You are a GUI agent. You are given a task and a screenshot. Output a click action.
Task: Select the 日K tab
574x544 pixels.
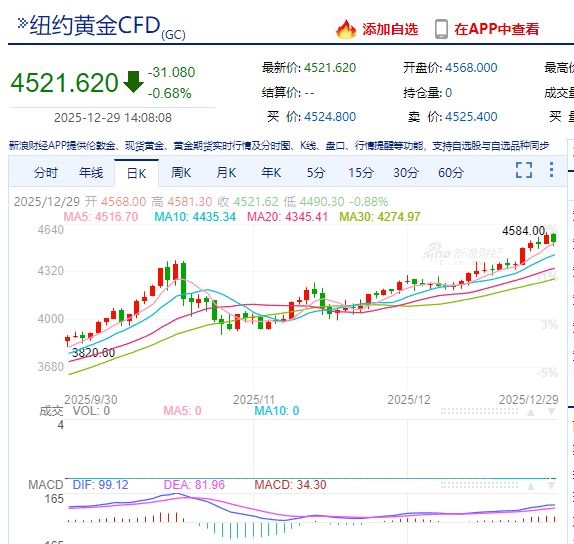[136, 173]
